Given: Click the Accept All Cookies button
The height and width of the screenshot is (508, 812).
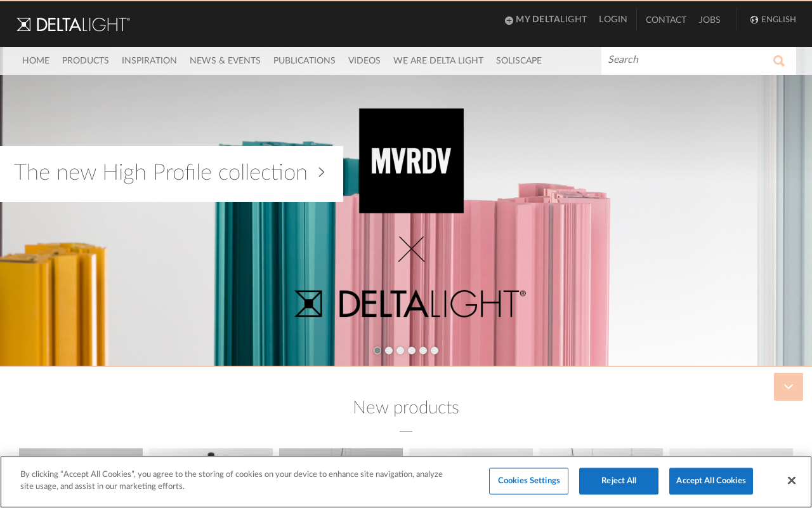Looking at the screenshot, I should [x=710, y=481].
